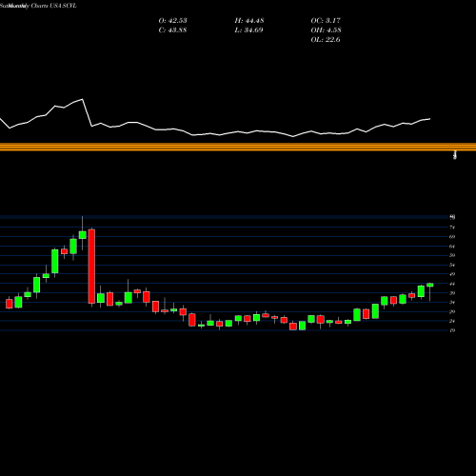Click the close price C: 43.88

point(172,30)
